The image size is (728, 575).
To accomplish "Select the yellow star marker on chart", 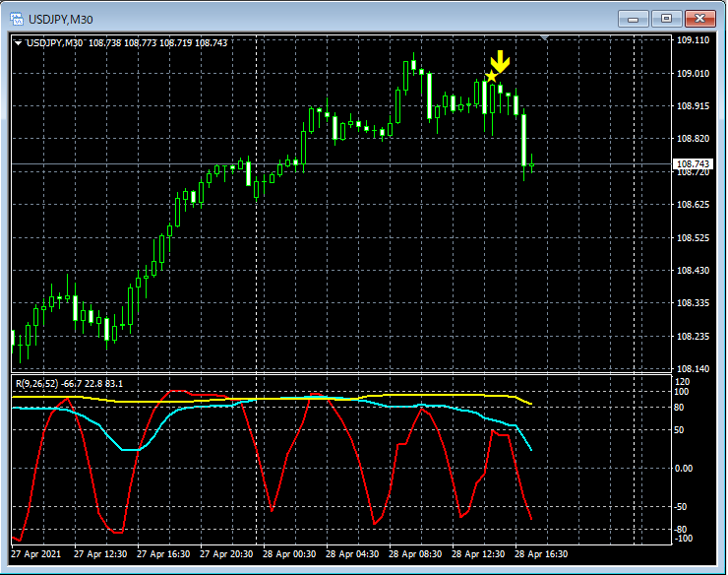I will click(491, 77).
